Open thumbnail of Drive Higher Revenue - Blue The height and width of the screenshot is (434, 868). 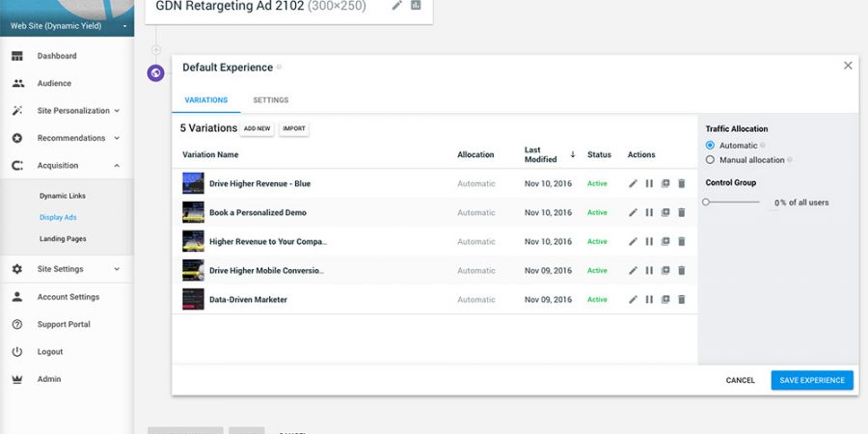pos(193,183)
